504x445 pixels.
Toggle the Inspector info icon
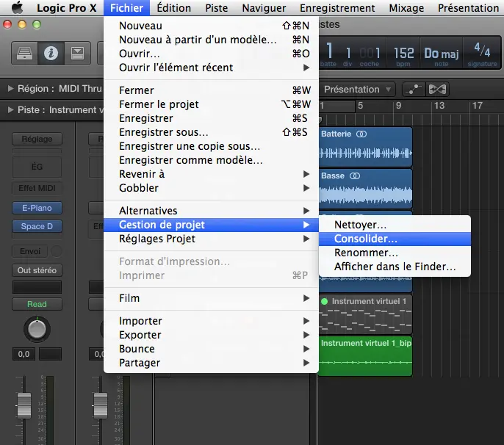(x=51, y=54)
